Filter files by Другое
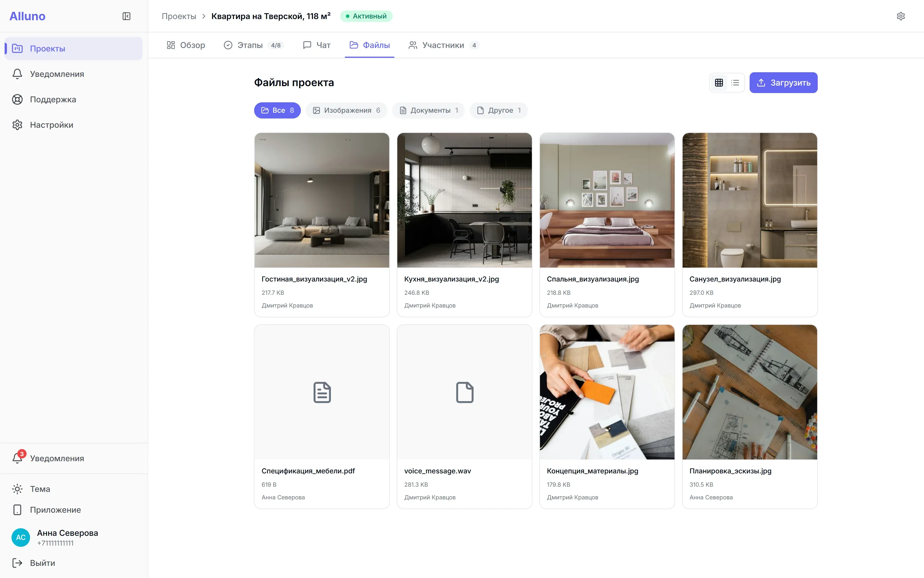 [499, 110]
